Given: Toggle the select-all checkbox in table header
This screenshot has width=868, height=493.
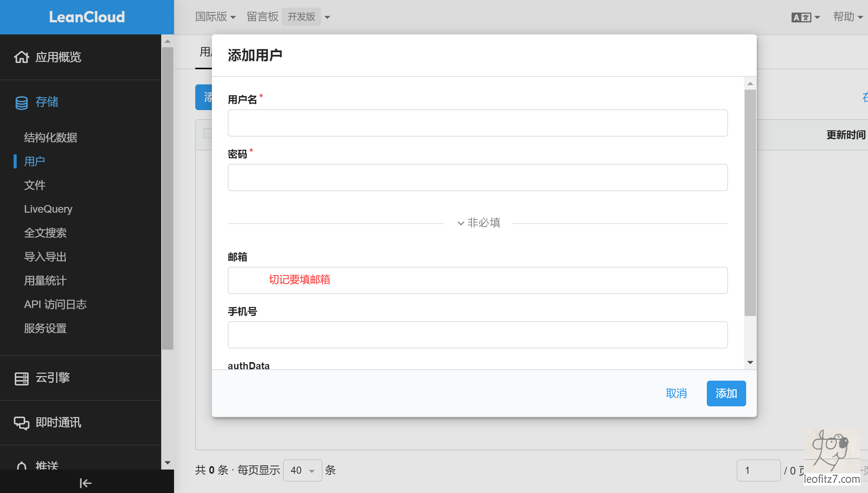Looking at the screenshot, I should click(x=207, y=133).
